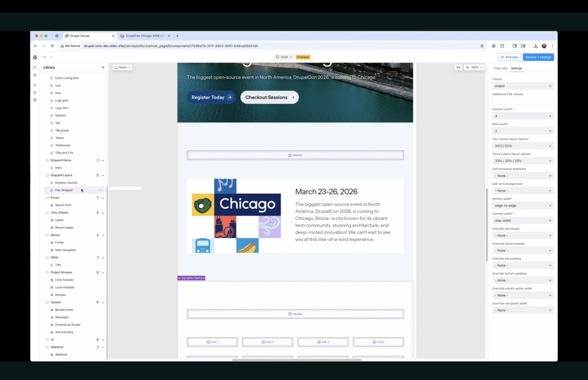Select the Components diamond icon in the sidebar
The image size is (588, 380).
[x=35, y=85]
